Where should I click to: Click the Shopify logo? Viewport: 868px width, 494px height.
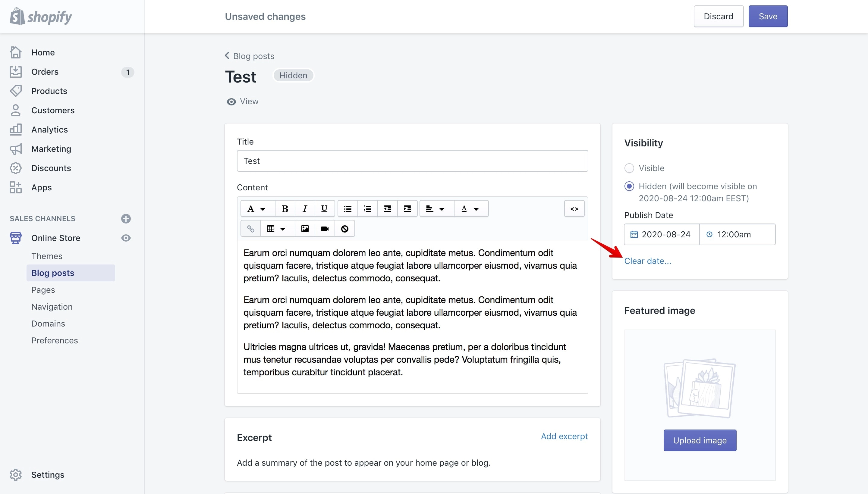coord(41,16)
